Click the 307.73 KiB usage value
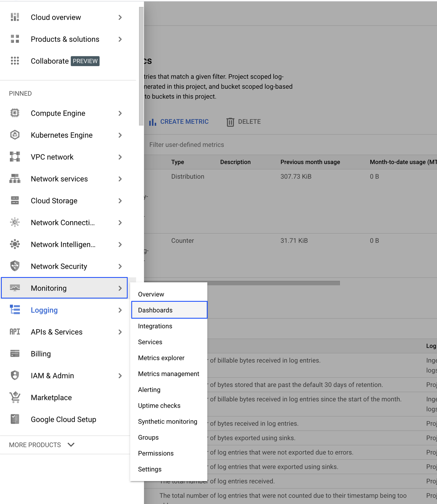Screen dimensions: 437x504 coord(296,176)
